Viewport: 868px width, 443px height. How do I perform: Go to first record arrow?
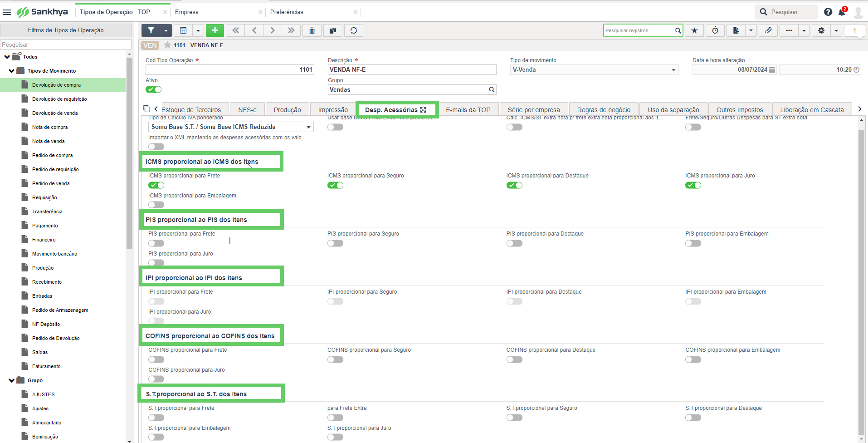pos(235,30)
